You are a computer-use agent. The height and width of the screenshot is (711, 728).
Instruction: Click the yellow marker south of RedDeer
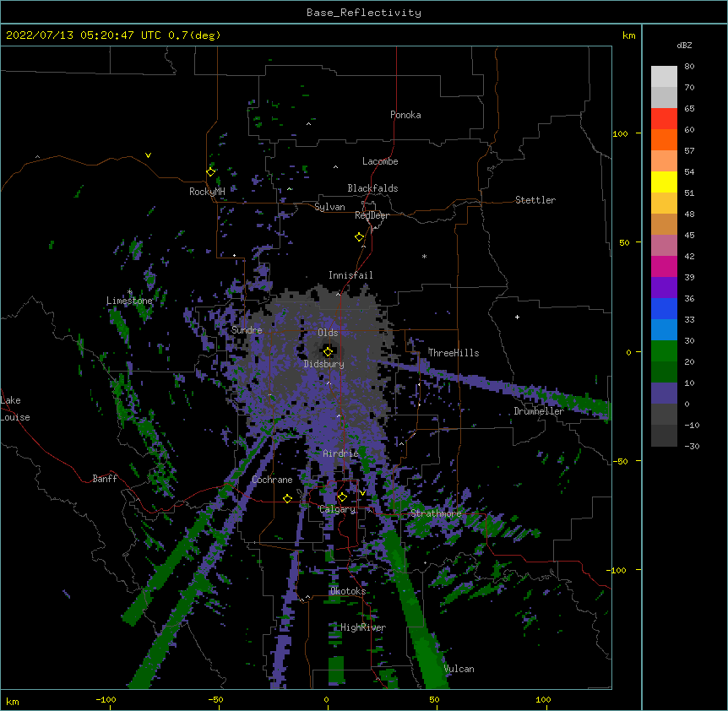(x=360, y=236)
